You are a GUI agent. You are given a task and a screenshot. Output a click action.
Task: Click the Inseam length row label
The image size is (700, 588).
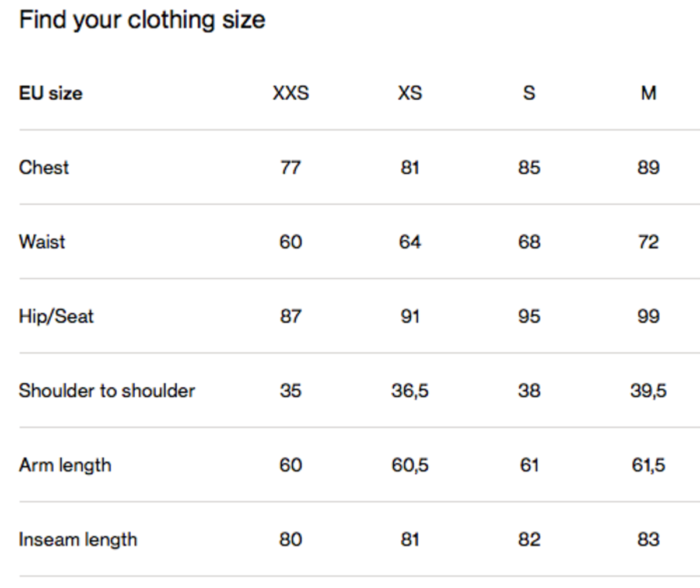78,540
